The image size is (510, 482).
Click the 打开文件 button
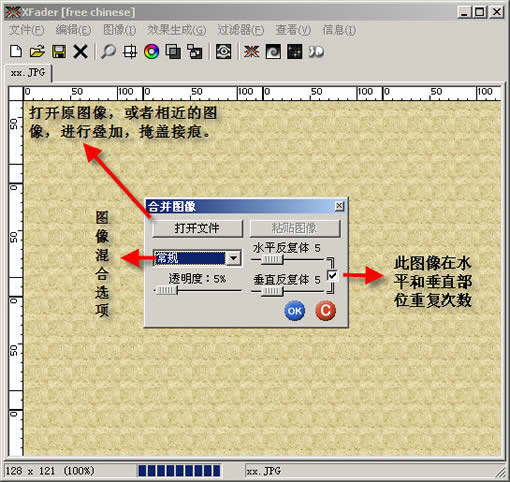[197, 228]
